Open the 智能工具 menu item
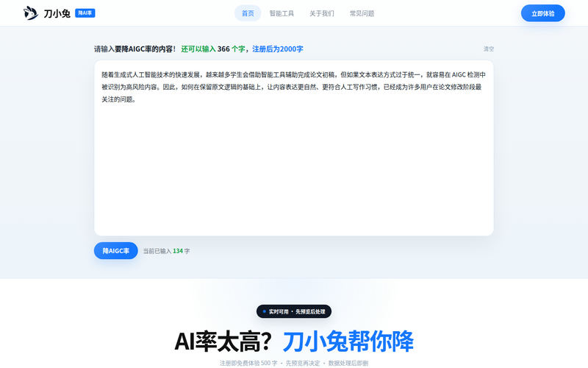The height and width of the screenshot is (368, 588). pyautogui.click(x=282, y=13)
